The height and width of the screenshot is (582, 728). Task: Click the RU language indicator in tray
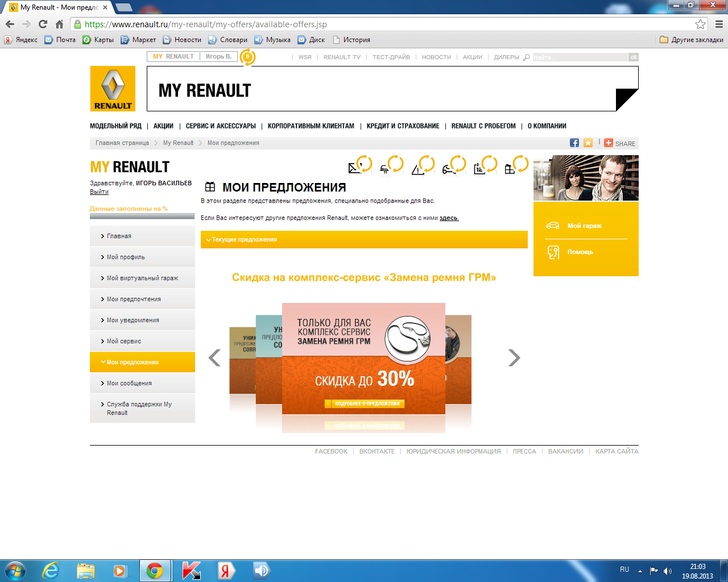pos(624,569)
